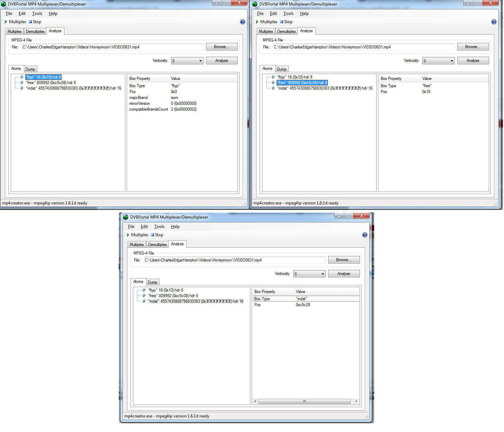
Task: Click help icon in top-right window
Action: click(x=494, y=22)
